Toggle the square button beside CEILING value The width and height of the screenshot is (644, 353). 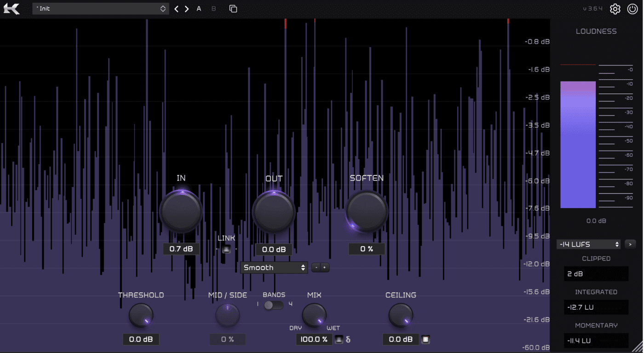tap(425, 340)
